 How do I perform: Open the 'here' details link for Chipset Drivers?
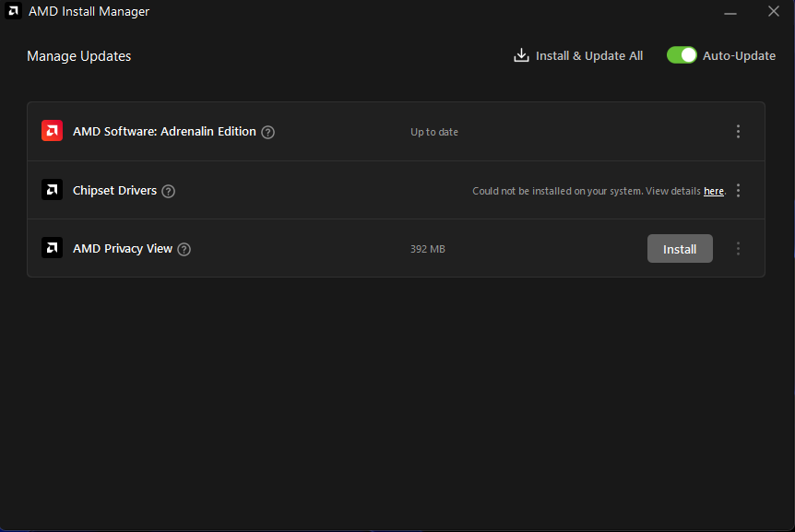[x=713, y=191]
